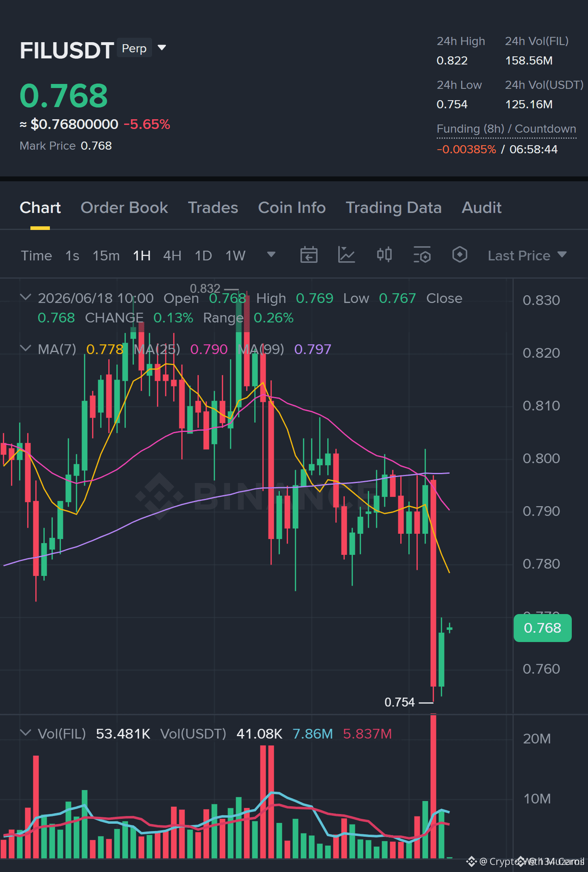Open the Order Book tab

click(124, 208)
